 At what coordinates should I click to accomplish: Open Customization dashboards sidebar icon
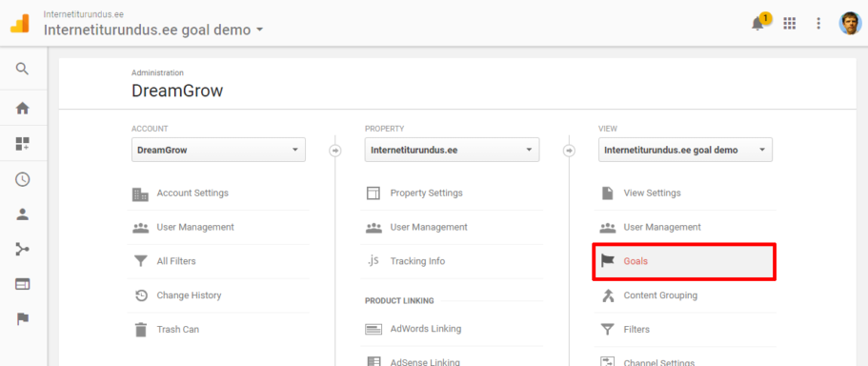(22, 144)
